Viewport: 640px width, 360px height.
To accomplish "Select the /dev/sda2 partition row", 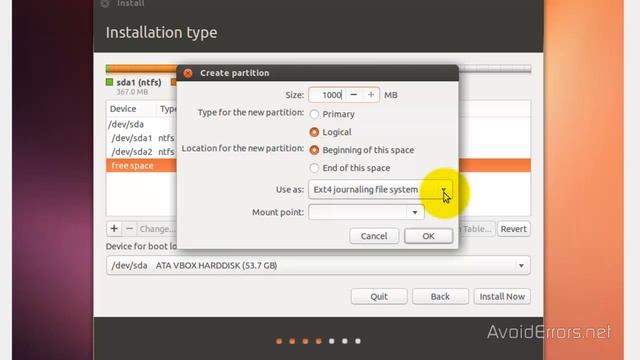I will pyautogui.click(x=142, y=152).
